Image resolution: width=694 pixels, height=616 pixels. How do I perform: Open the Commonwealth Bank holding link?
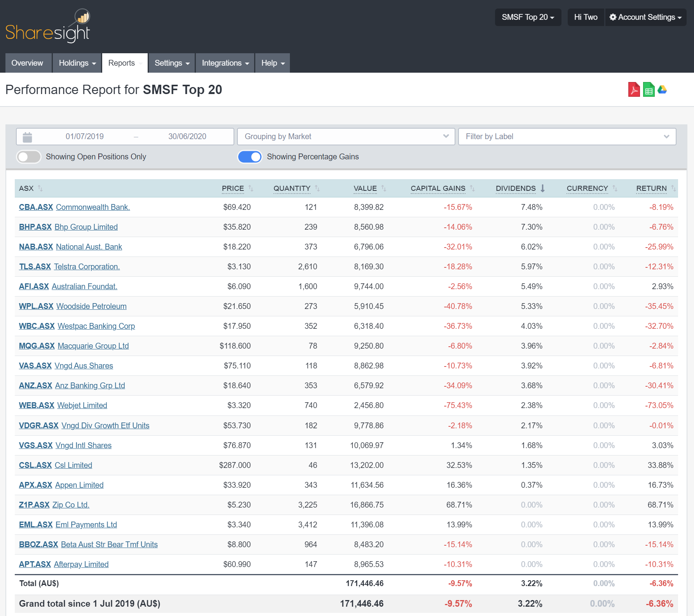tap(93, 207)
